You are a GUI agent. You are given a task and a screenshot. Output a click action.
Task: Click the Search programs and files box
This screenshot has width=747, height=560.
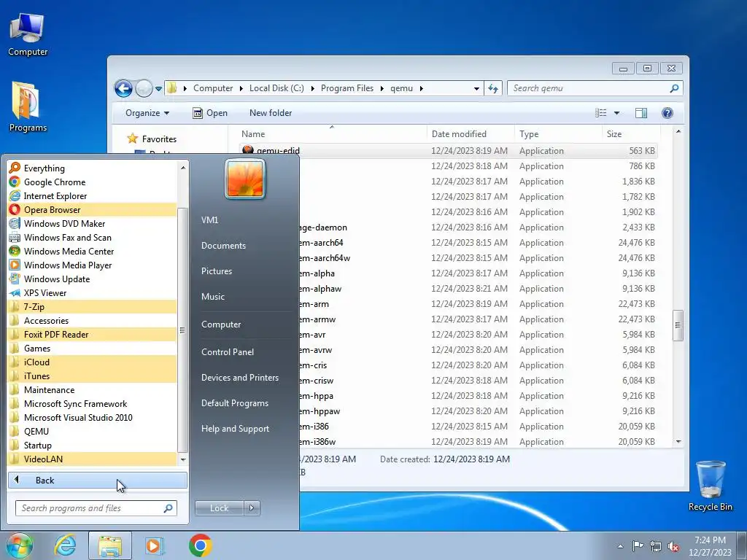pyautogui.click(x=96, y=508)
